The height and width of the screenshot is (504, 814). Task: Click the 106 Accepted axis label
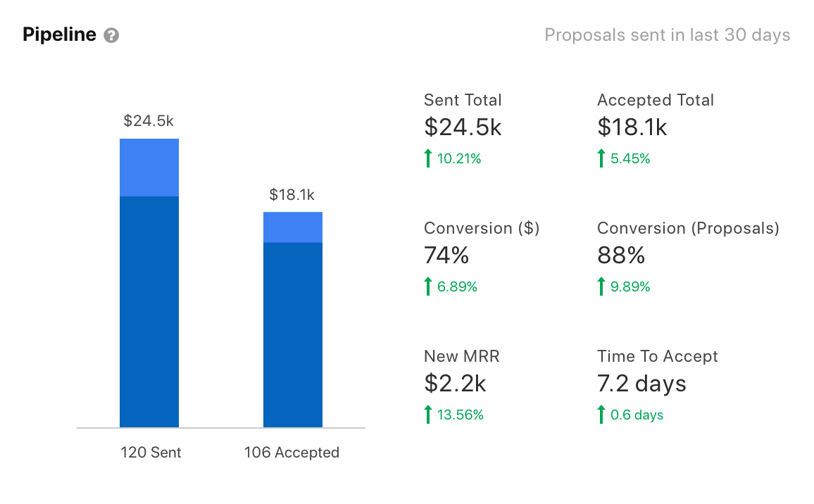coord(292,453)
